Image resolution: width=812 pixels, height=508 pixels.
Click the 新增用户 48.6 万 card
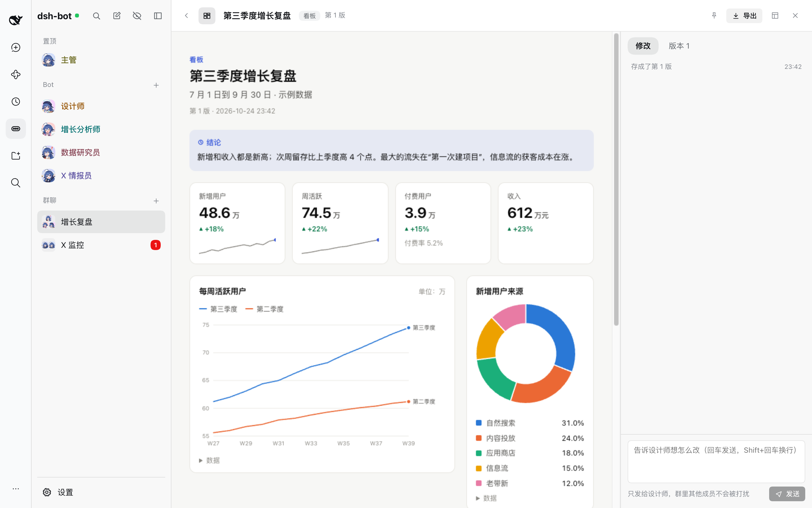click(237, 223)
